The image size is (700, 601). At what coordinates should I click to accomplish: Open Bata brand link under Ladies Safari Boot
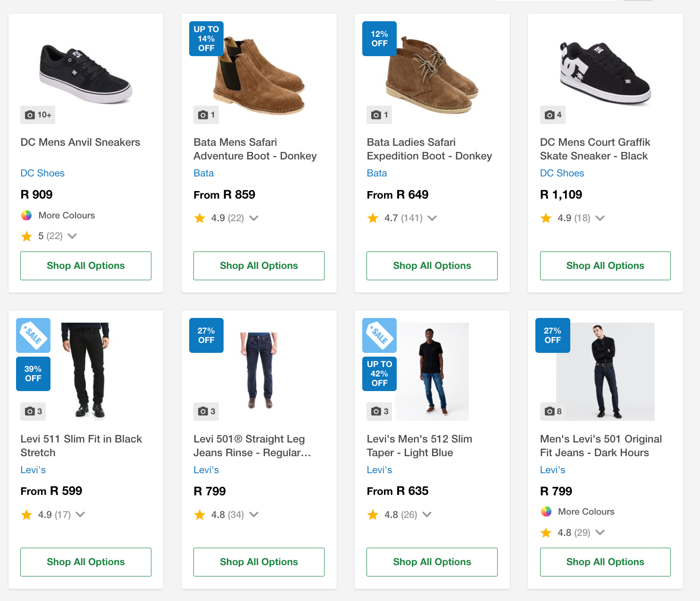pos(377,173)
